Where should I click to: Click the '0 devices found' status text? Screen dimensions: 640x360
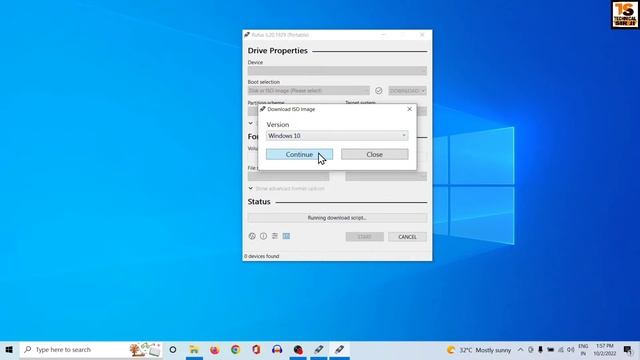pos(262,256)
